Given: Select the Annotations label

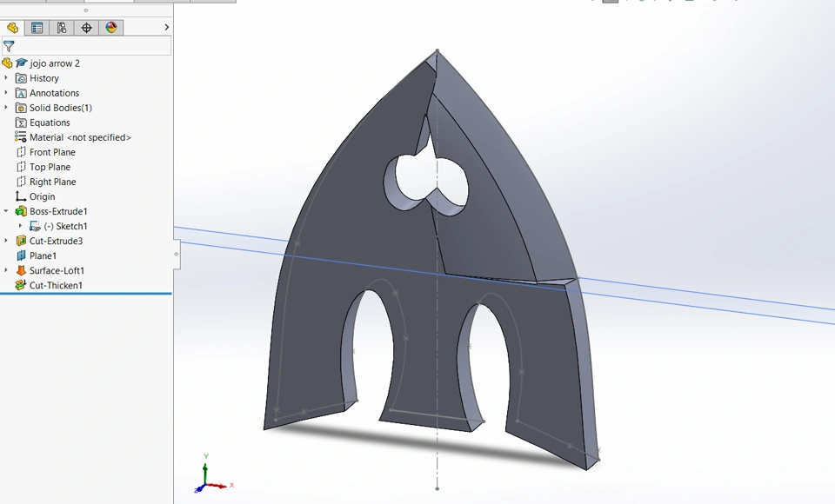Looking at the screenshot, I should point(54,93).
